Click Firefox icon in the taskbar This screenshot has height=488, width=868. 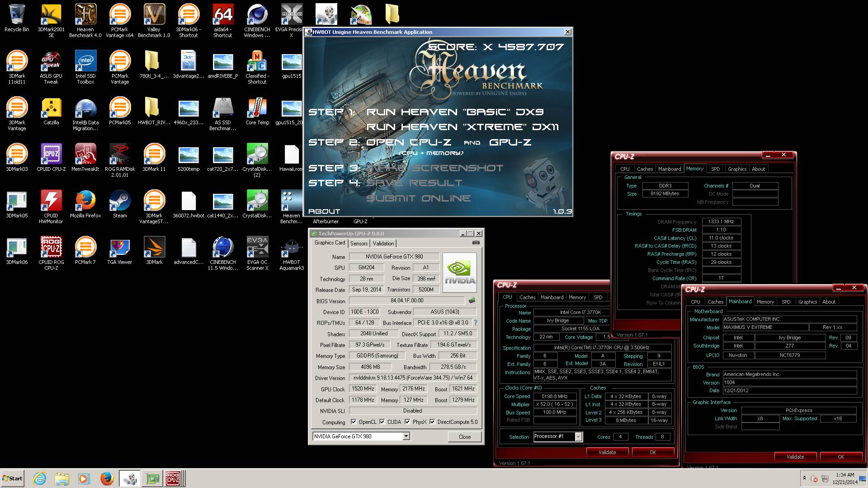pos(107,478)
